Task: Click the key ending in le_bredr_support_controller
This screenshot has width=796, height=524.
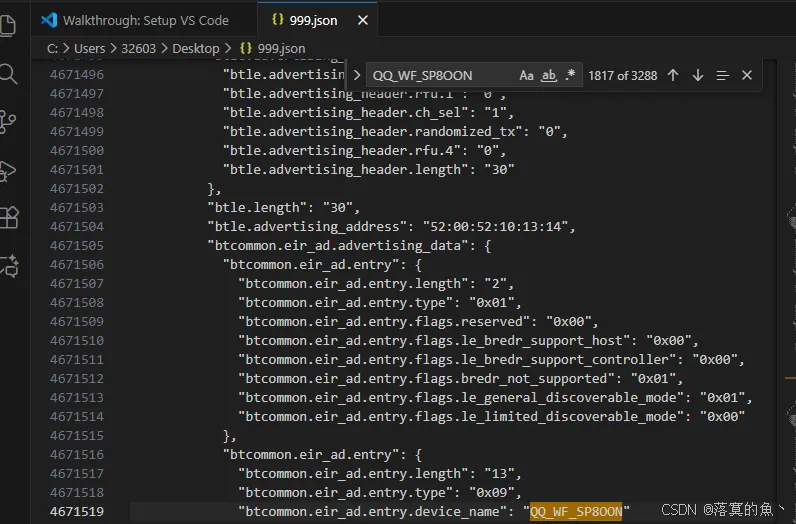Action: (x=457, y=359)
